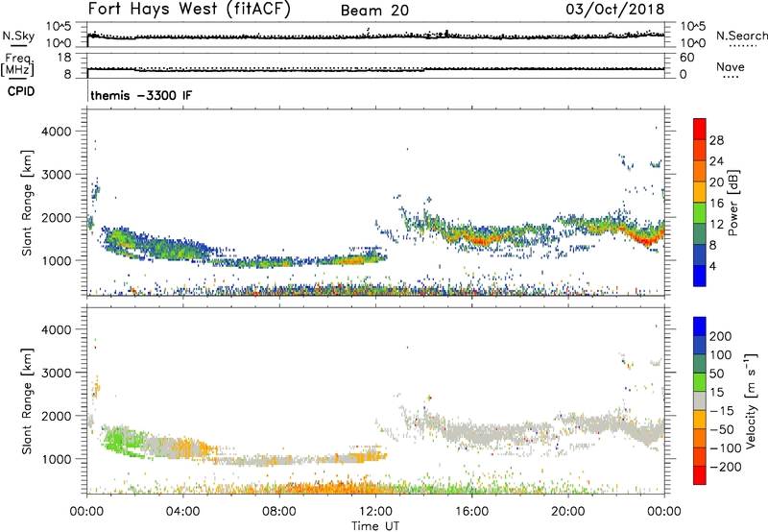The width and height of the screenshot is (768, 532).
Task: Click the 'Freq. [MHz]' axis label
Action: click(17, 63)
